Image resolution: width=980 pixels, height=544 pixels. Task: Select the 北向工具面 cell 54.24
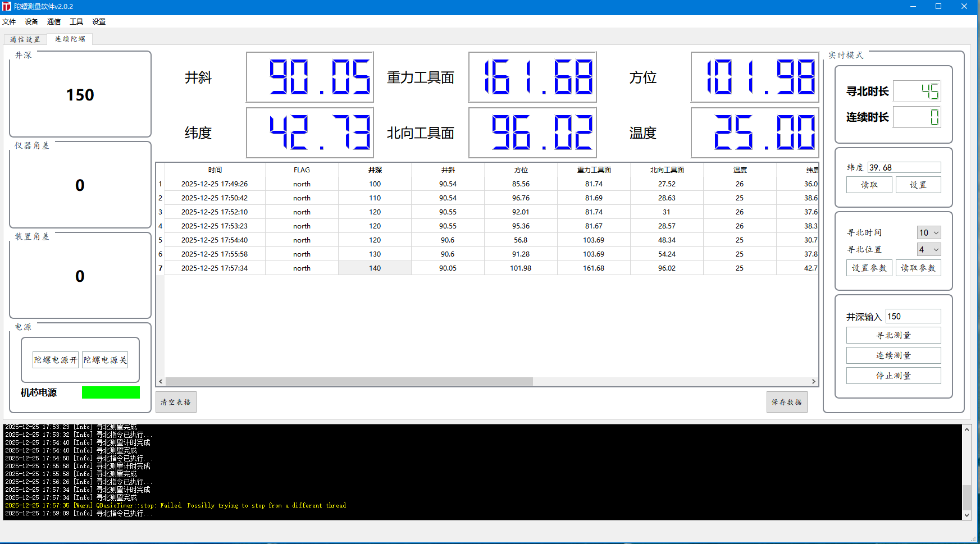[667, 254]
